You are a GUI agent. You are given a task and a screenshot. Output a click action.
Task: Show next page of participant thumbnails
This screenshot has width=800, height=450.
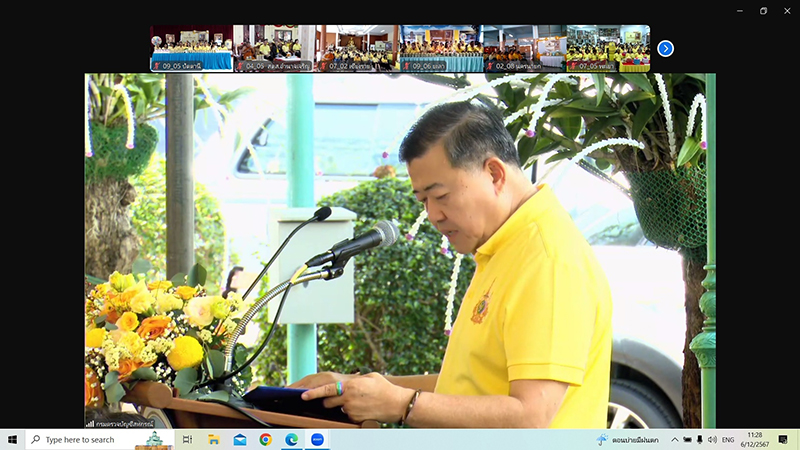point(665,48)
